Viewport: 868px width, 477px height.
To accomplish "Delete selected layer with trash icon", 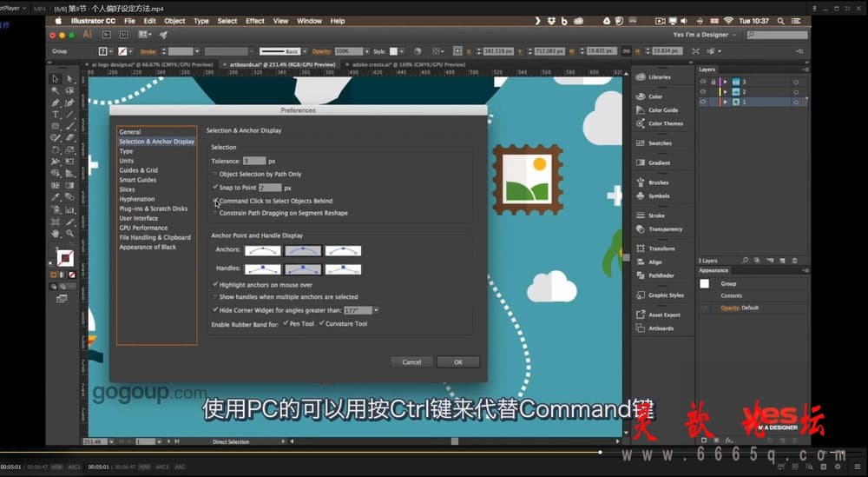I will (x=795, y=261).
